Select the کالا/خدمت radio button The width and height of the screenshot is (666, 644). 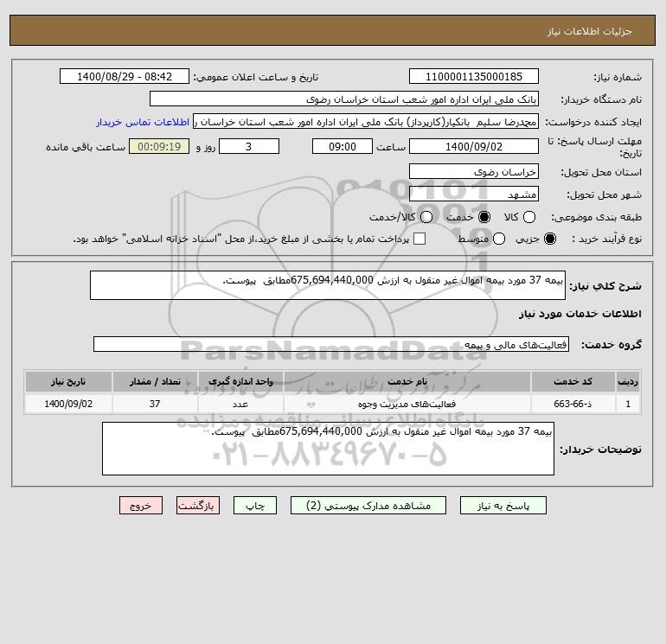click(426, 217)
